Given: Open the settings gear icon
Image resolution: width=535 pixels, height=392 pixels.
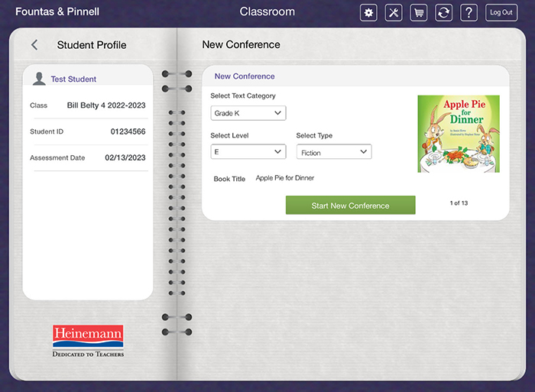Looking at the screenshot, I should pos(368,12).
